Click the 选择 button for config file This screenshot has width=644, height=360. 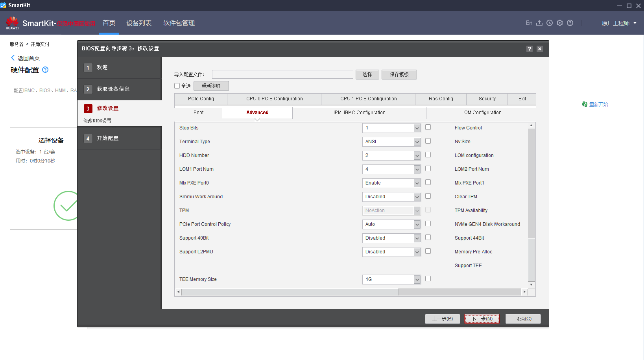click(x=367, y=74)
